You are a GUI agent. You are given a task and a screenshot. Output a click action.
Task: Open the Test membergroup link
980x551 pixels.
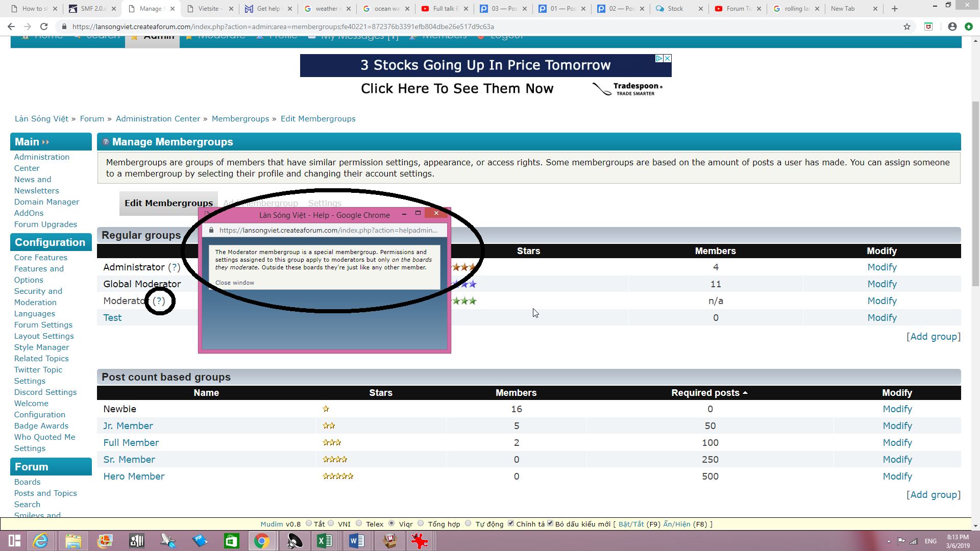(x=112, y=318)
